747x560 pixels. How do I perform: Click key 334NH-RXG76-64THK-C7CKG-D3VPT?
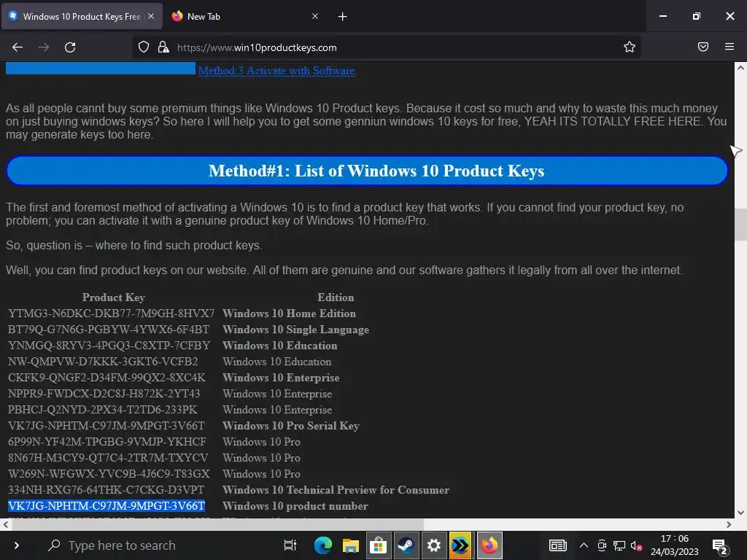click(x=106, y=490)
